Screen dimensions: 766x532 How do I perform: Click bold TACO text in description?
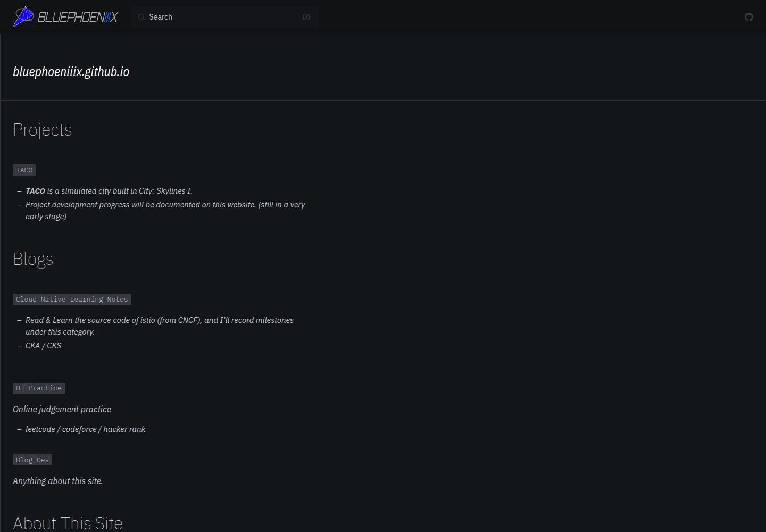(35, 191)
